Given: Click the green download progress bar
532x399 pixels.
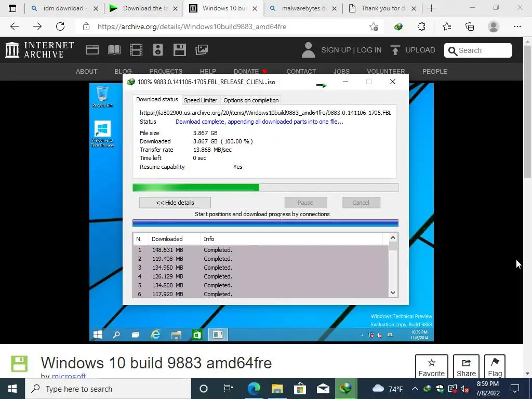Looking at the screenshot, I should click(265, 188).
